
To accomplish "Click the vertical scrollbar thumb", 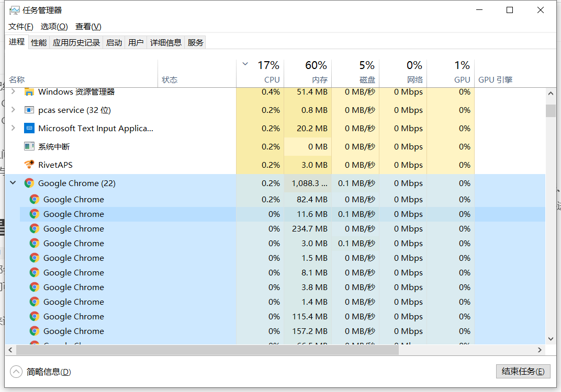I will pyautogui.click(x=551, y=110).
